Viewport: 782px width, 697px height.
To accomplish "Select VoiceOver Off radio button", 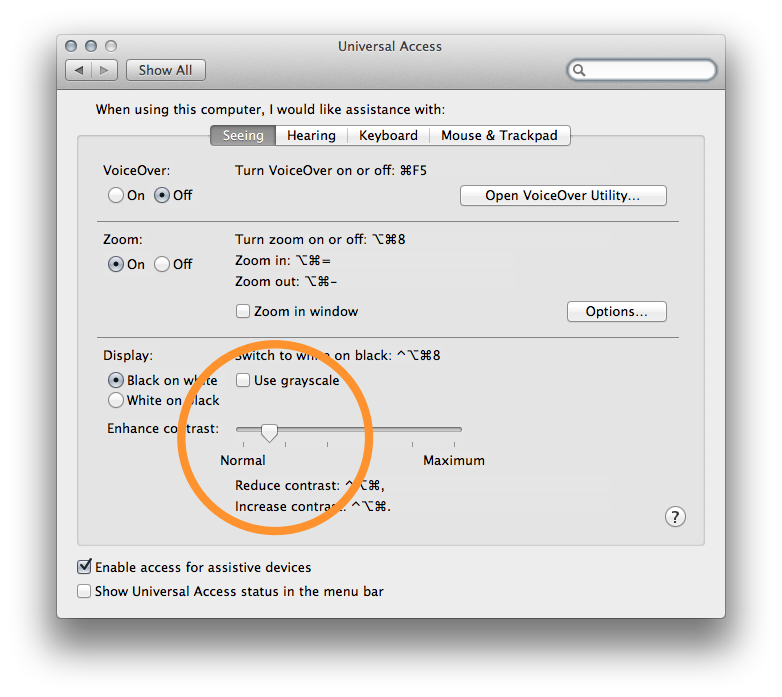I will point(162,196).
